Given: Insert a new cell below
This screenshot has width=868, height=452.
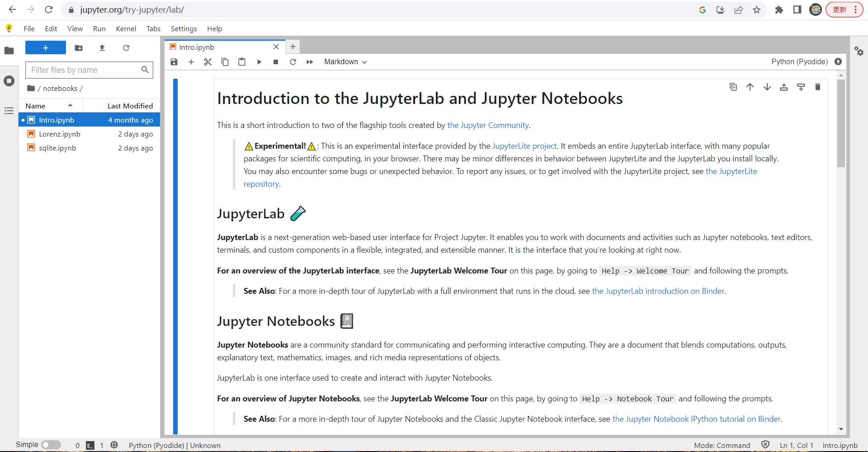Looking at the screenshot, I should pos(191,62).
